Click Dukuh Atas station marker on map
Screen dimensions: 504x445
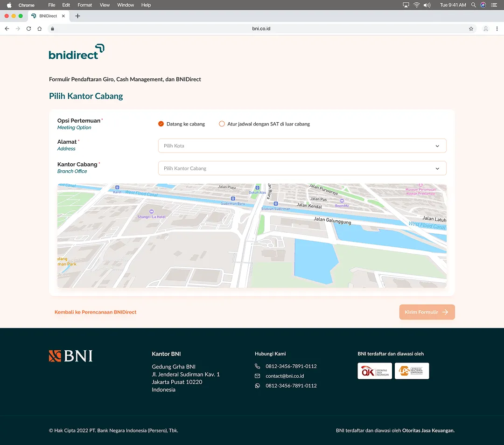[258, 188]
